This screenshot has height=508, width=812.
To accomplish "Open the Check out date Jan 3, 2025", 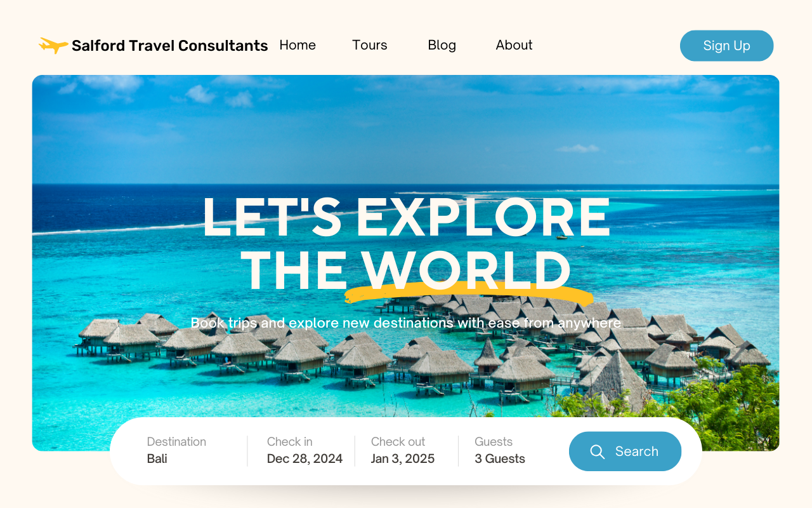I will point(403,450).
